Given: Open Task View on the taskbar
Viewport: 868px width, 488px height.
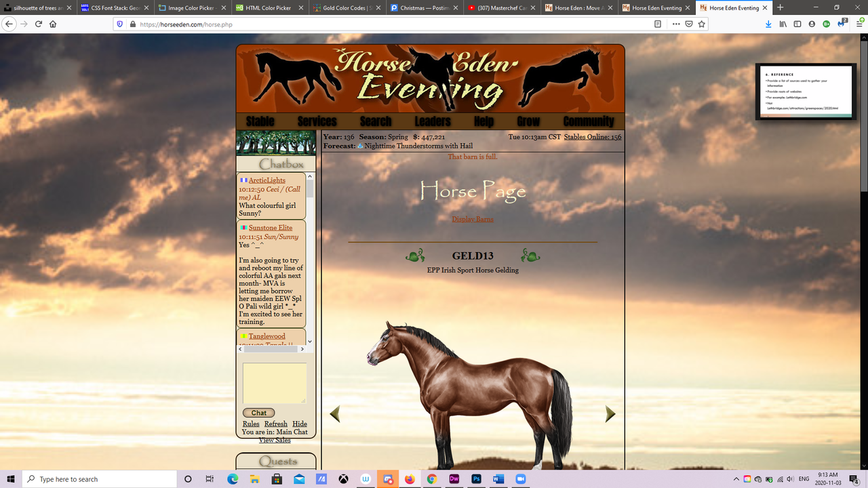Looking at the screenshot, I should click(x=210, y=479).
